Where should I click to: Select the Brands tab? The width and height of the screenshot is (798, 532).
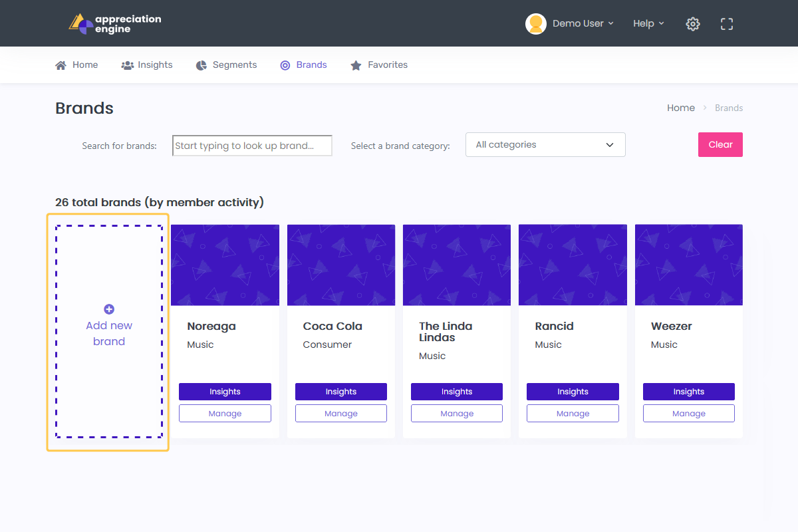303,65
